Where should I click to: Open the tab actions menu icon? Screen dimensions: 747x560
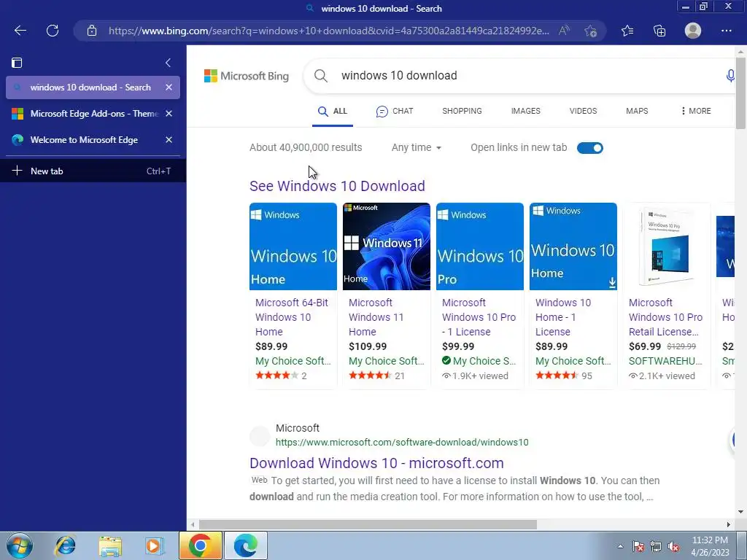click(x=17, y=63)
